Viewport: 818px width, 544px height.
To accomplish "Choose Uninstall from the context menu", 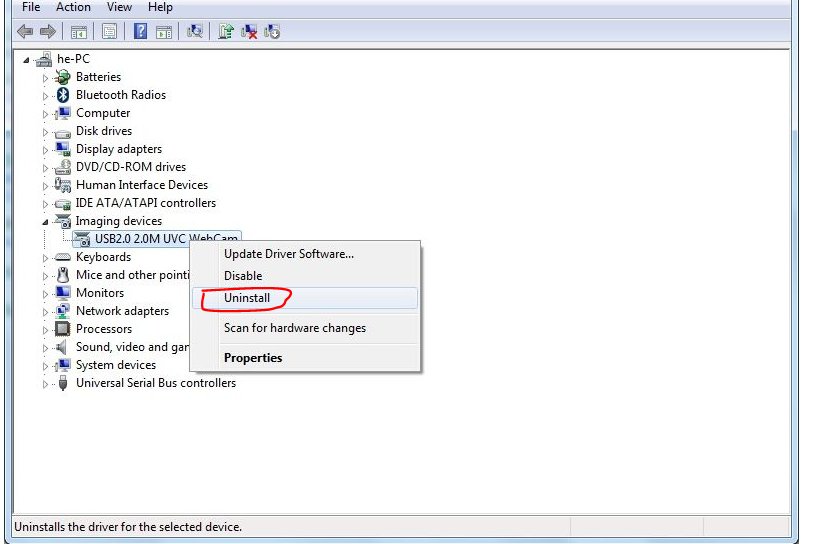I will (247, 298).
